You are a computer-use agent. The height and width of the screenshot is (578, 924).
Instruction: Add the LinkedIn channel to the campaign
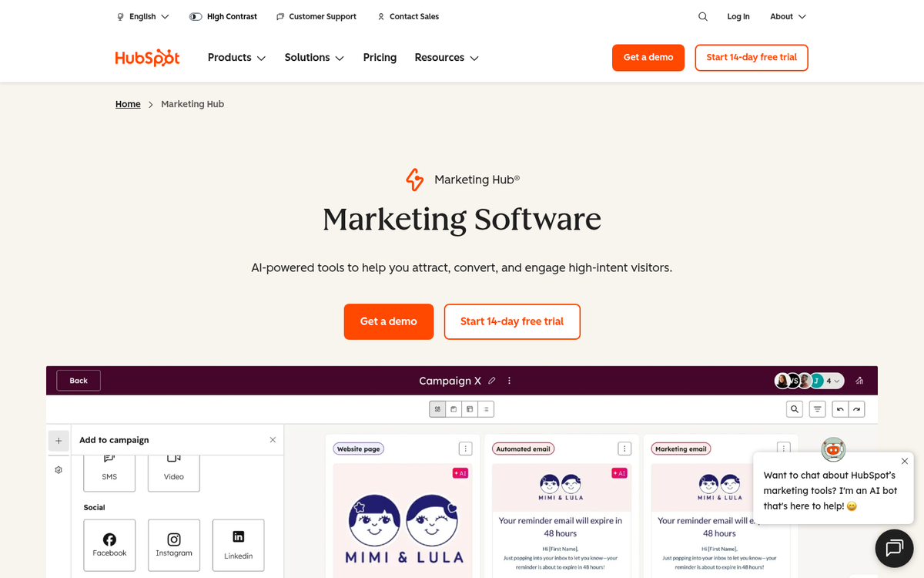[x=238, y=545]
